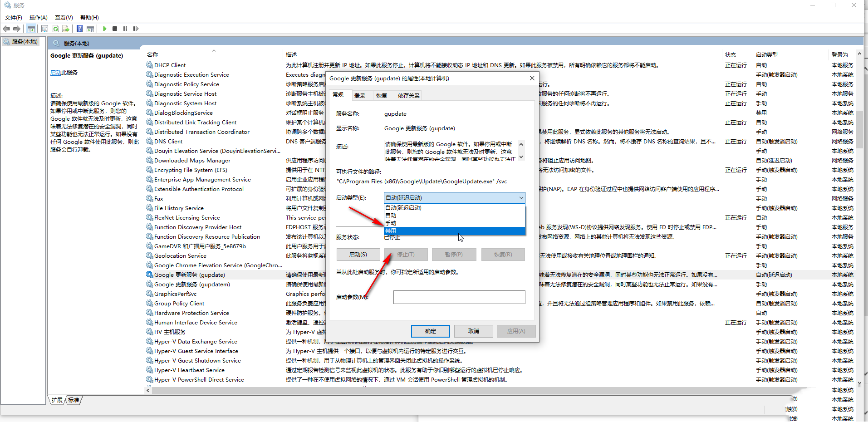Select Google 更新服务 (gupdatem) row

pyautogui.click(x=192, y=284)
